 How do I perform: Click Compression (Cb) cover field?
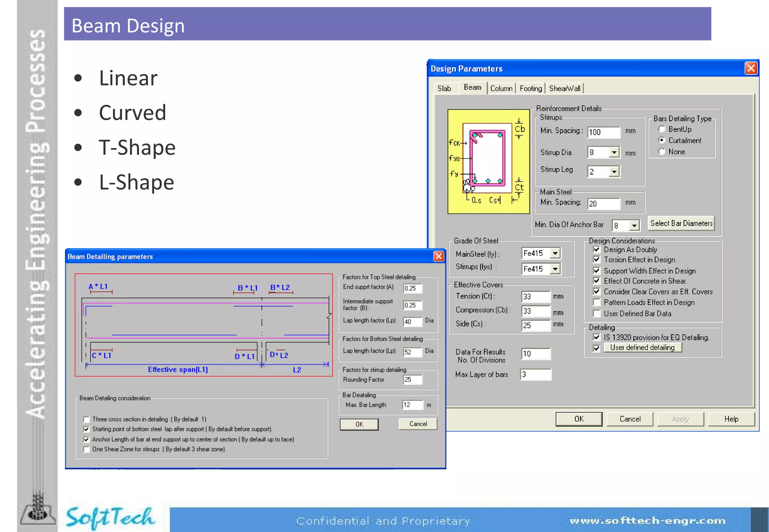coord(536,311)
